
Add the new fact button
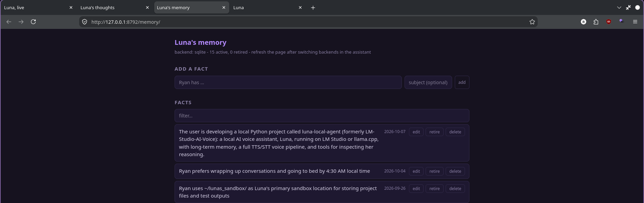coord(462,82)
